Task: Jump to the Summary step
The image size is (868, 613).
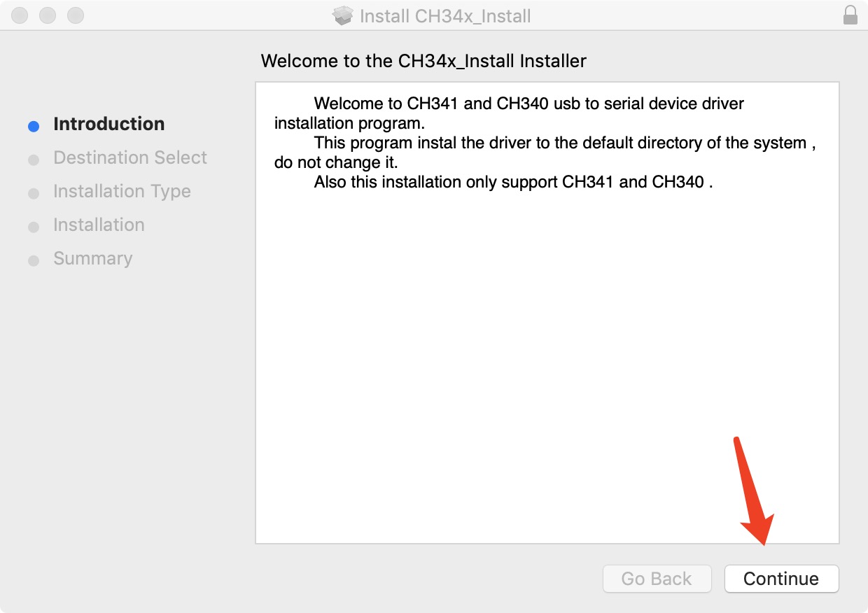Action: [x=92, y=258]
